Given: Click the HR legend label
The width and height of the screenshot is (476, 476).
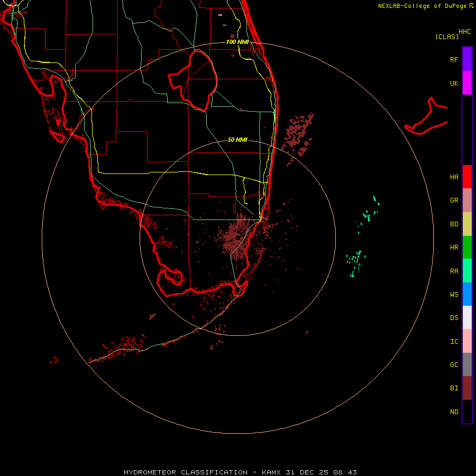Looking at the screenshot, I should coord(454,248).
